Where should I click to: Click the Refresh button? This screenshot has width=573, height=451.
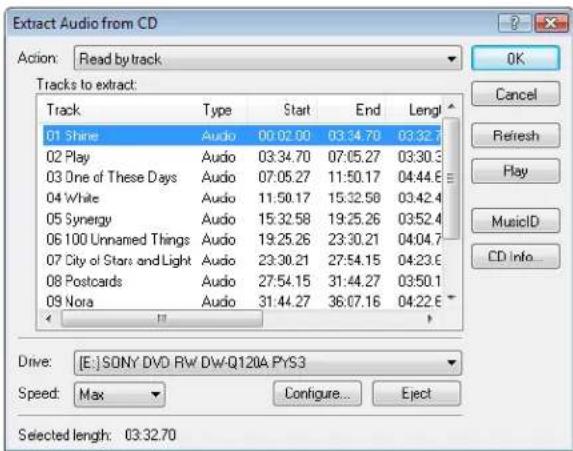[515, 136]
